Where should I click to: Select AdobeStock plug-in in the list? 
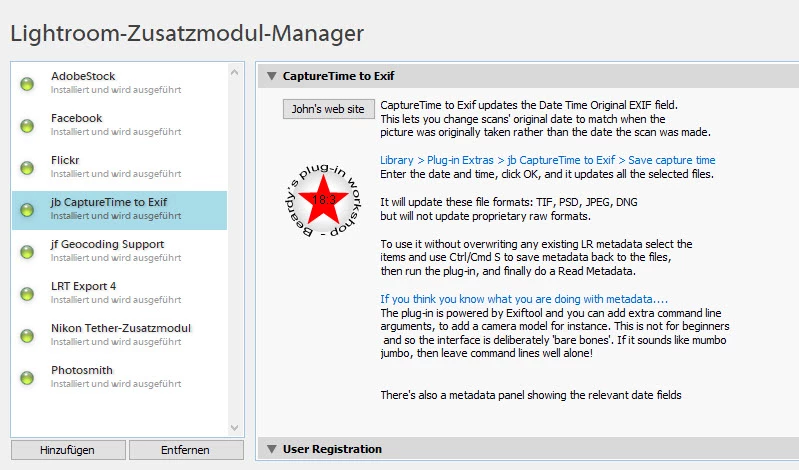[x=119, y=83]
